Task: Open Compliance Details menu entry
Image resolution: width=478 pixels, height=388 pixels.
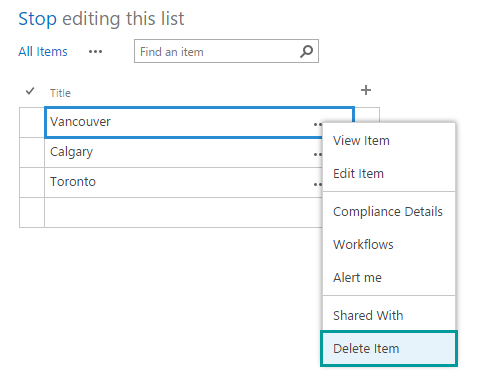Action: 389,212
